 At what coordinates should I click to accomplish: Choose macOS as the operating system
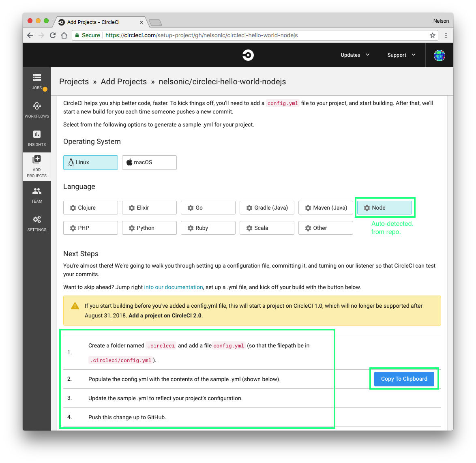149,162
